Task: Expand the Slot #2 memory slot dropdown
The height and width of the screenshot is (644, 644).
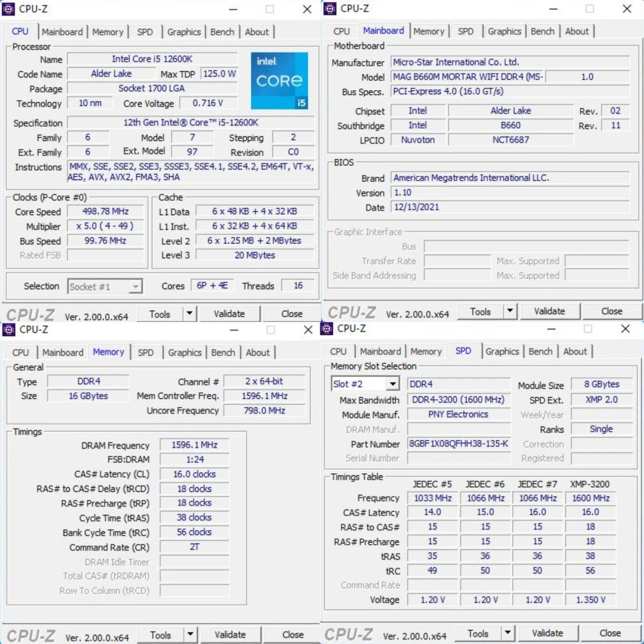Action: [393, 384]
